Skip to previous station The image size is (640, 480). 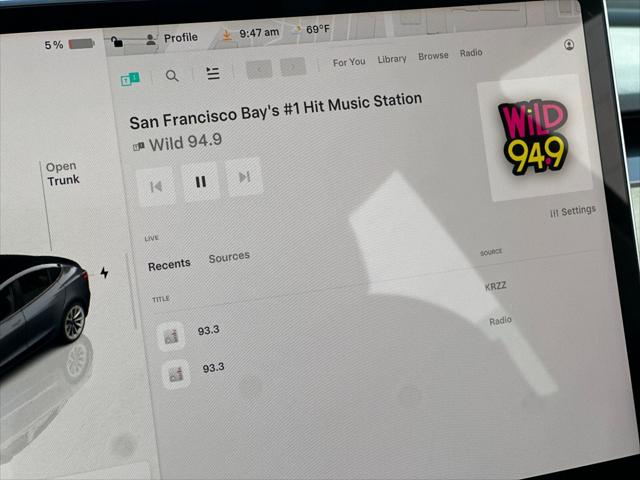(156, 187)
